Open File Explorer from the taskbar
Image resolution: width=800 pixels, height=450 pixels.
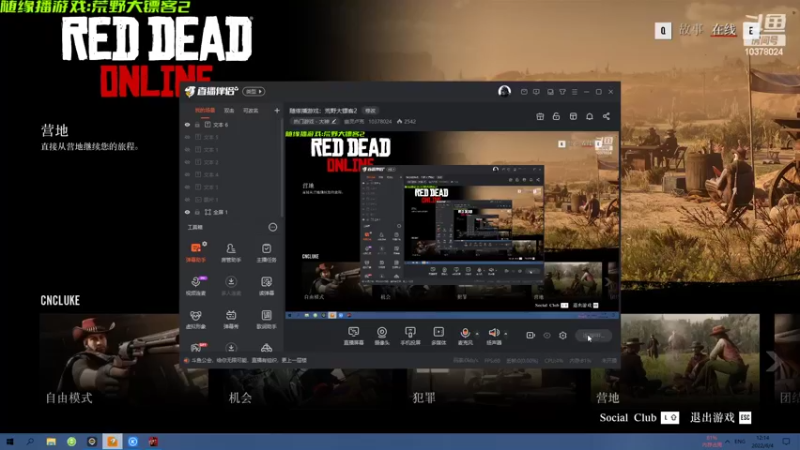[x=51, y=441]
